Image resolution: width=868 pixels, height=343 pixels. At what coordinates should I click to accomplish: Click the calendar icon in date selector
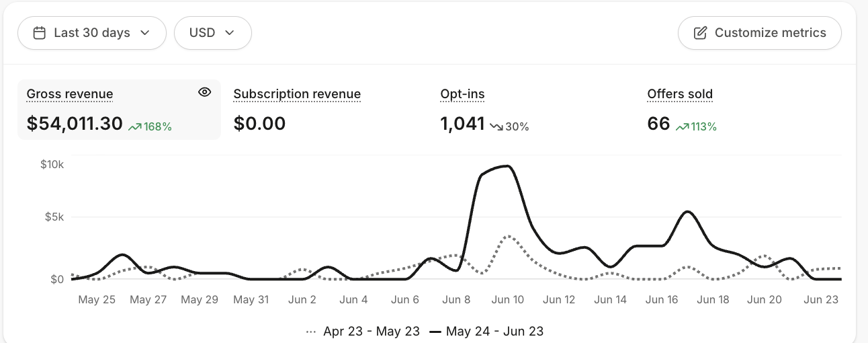pyautogui.click(x=40, y=33)
